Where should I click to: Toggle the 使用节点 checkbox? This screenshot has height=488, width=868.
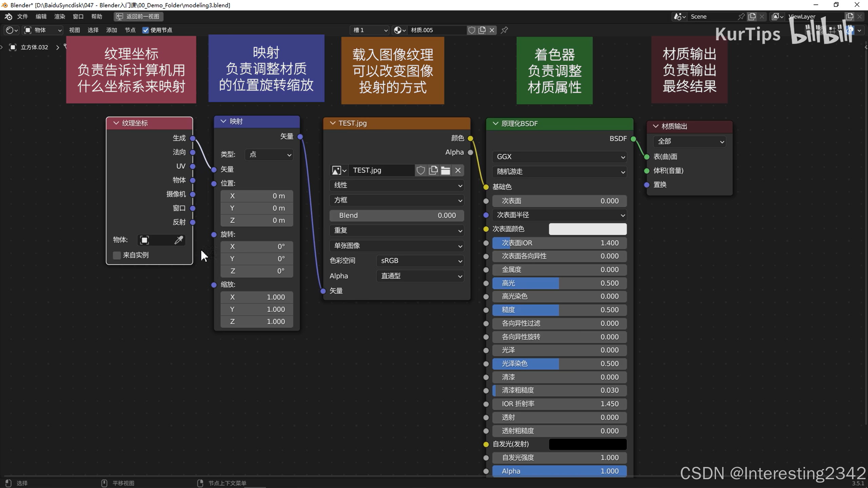coord(146,30)
